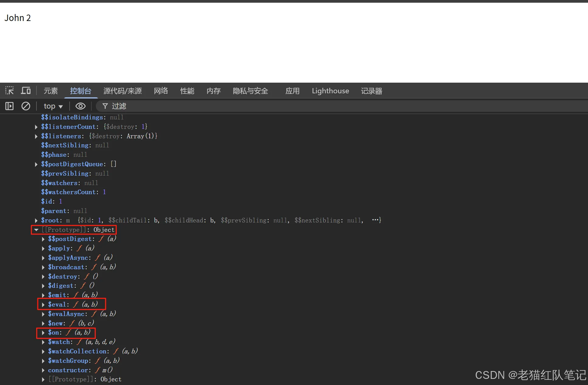Open the Lighthouse tab

click(330, 91)
